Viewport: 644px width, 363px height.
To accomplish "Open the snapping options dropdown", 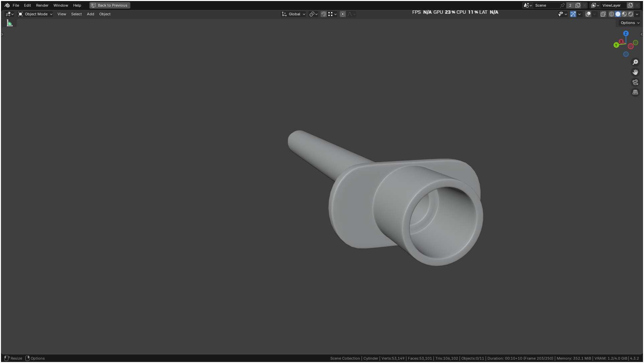I will tap(332, 14).
